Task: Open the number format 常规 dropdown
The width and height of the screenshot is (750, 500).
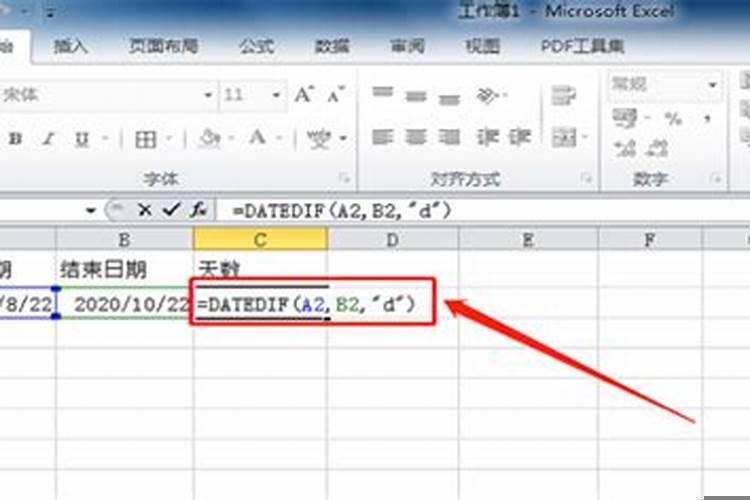Action: pyautogui.click(x=713, y=85)
